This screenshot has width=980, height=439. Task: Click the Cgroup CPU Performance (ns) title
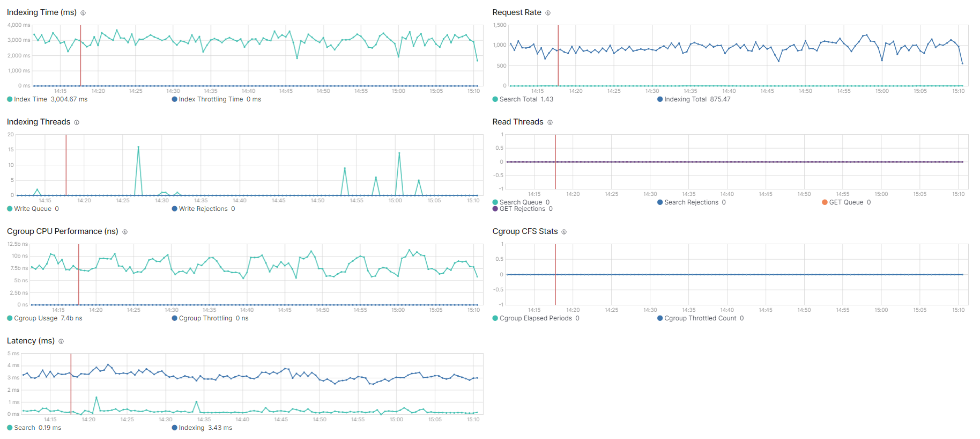click(63, 231)
